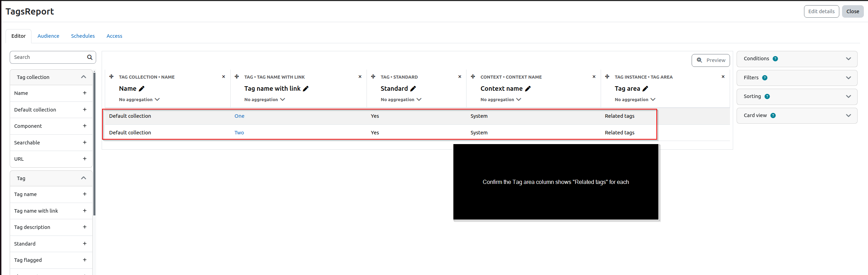Edit Standard column title pencil
Viewport: 868px width, 275px height.
[413, 89]
